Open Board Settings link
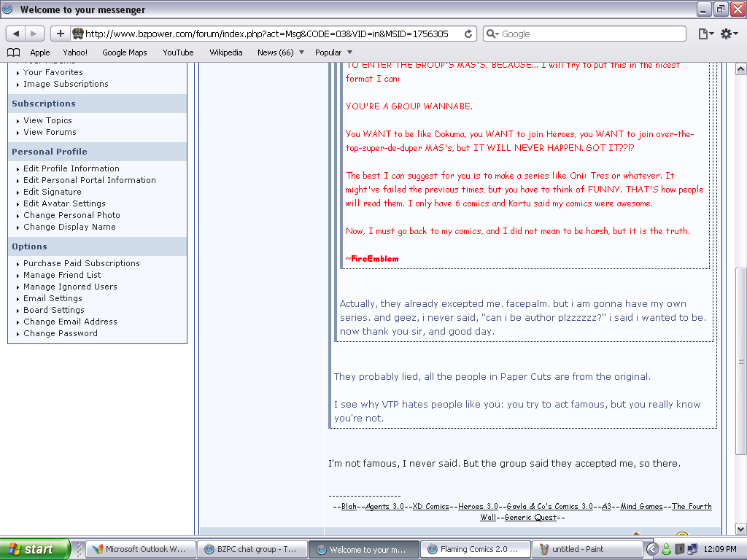This screenshot has width=747, height=560. (54, 310)
